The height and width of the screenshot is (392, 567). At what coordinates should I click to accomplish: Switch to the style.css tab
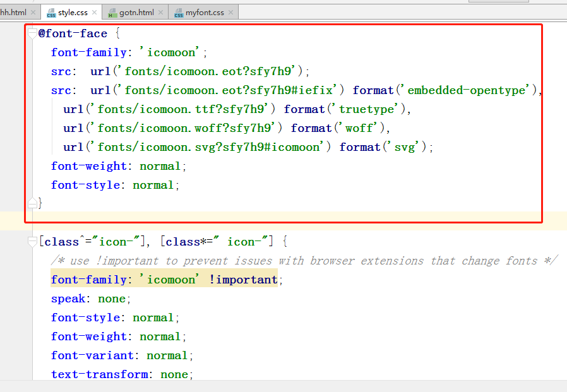pos(73,13)
